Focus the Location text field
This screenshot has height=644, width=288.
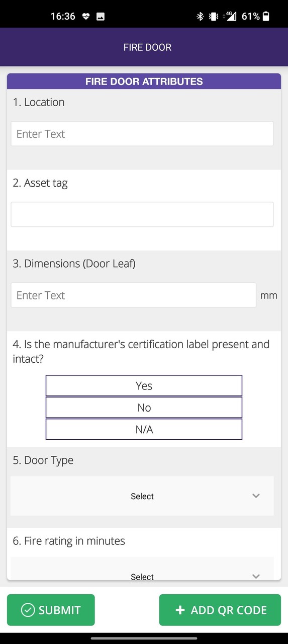pyautogui.click(x=142, y=134)
